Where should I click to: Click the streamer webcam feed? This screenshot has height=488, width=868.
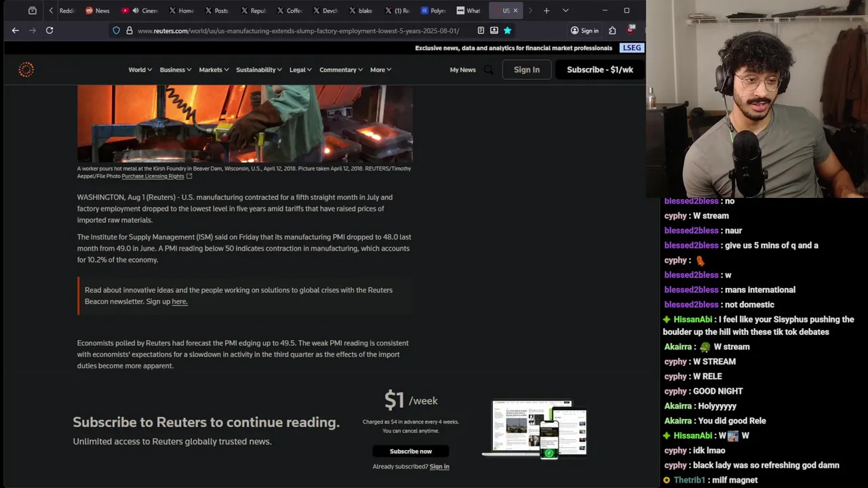click(x=757, y=98)
